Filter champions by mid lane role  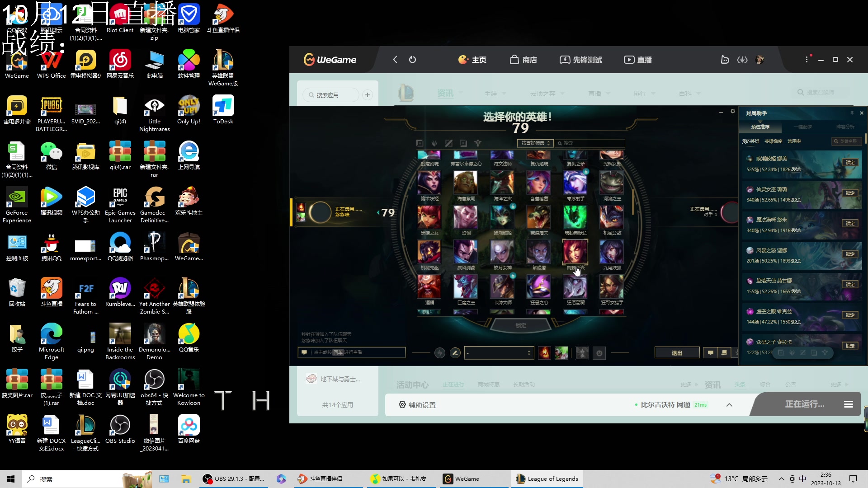coord(449,143)
